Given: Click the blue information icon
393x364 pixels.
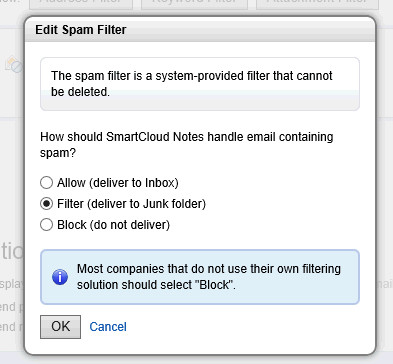Looking at the screenshot, I should pyautogui.click(x=60, y=277).
